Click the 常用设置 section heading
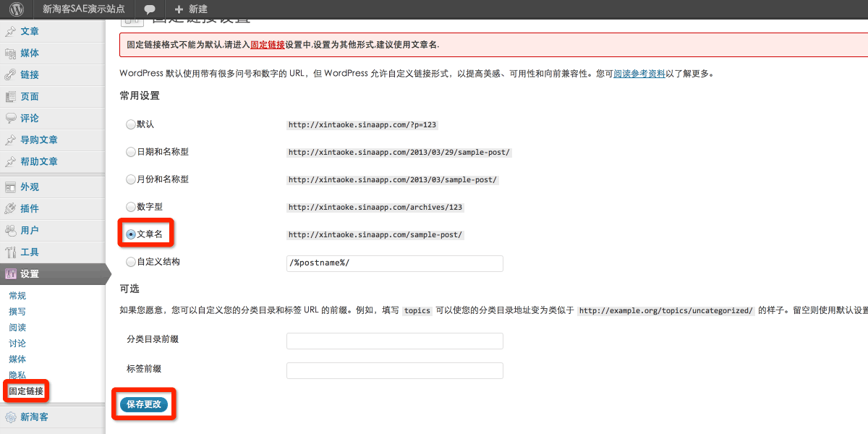 point(140,95)
